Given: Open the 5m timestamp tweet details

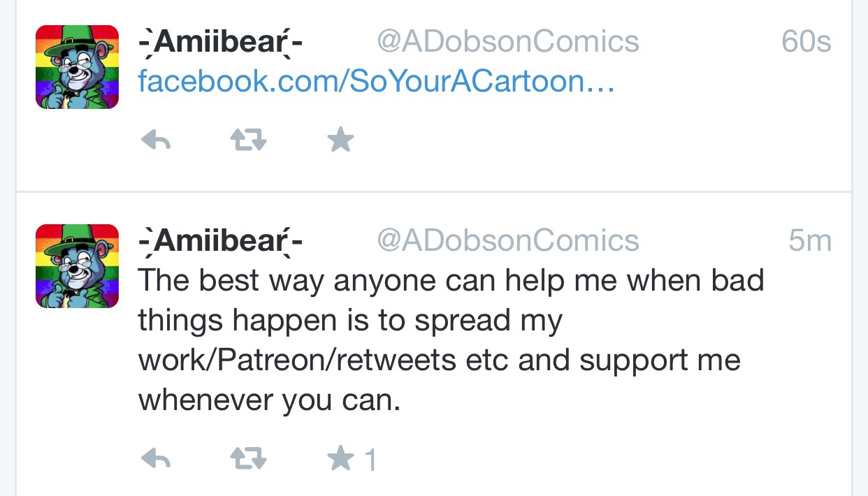Looking at the screenshot, I should coord(810,241).
